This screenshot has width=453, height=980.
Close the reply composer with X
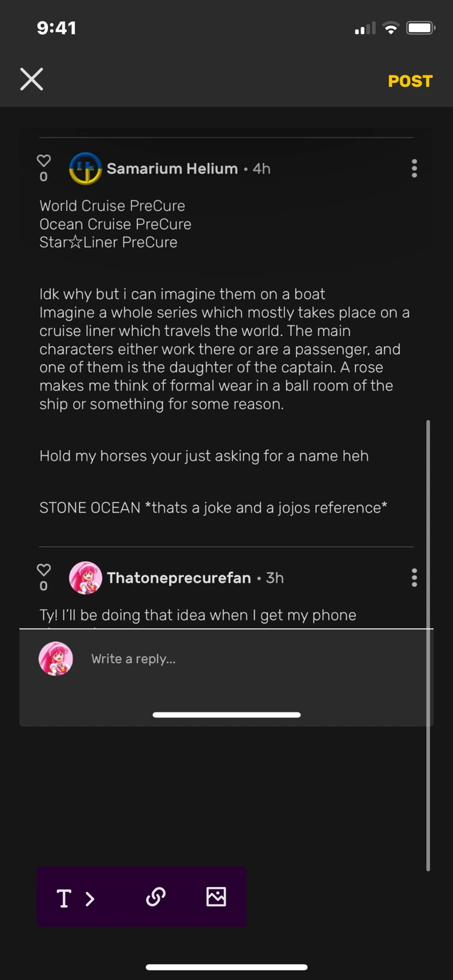pos(32,79)
